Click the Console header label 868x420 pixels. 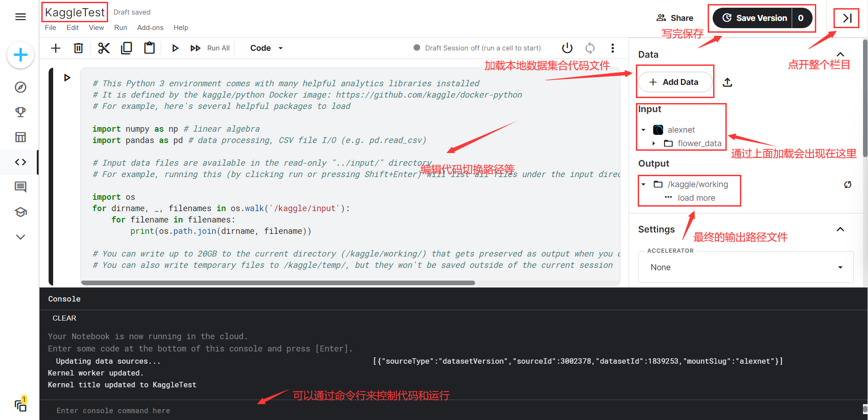[64, 299]
